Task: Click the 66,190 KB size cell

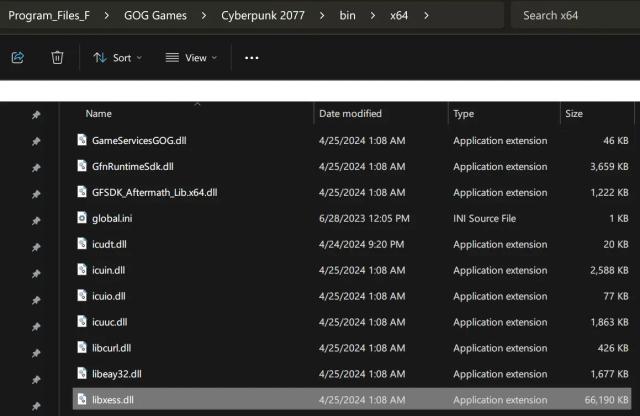Action: [x=607, y=400]
